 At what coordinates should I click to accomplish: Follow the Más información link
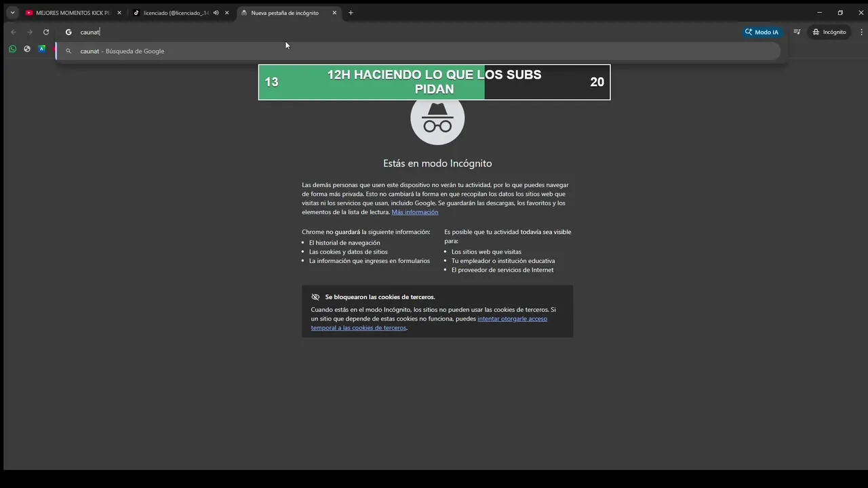(415, 212)
